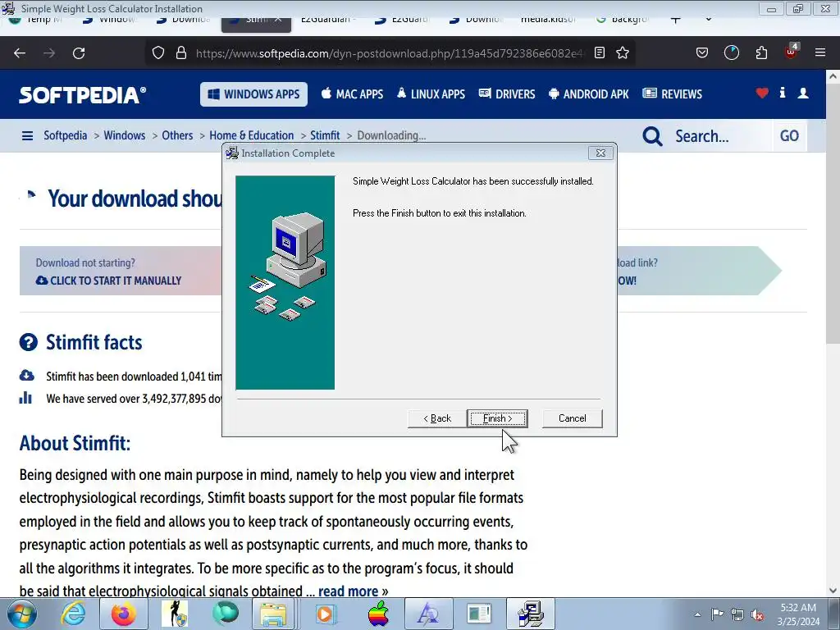Open the tracking protection shield icon
The image size is (840, 630).
(x=158, y=53)
